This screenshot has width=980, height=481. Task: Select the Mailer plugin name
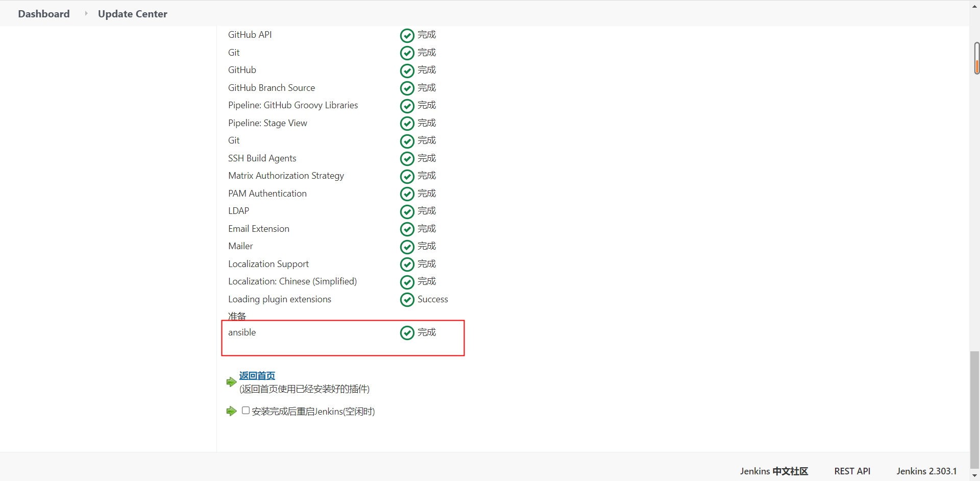tap(240, 246)
